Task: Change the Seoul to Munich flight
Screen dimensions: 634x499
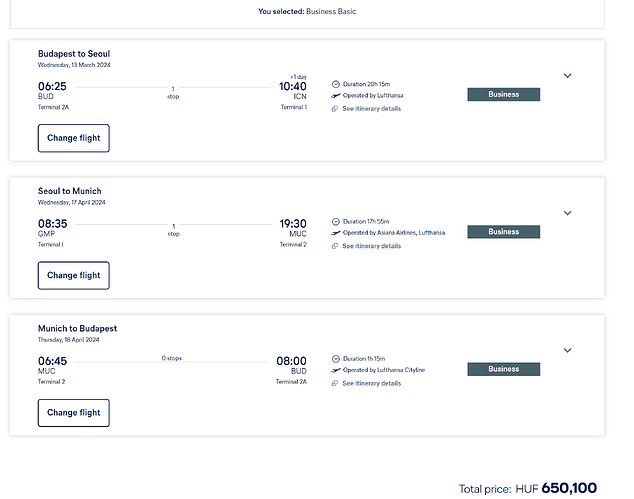Action: point(73,275)
